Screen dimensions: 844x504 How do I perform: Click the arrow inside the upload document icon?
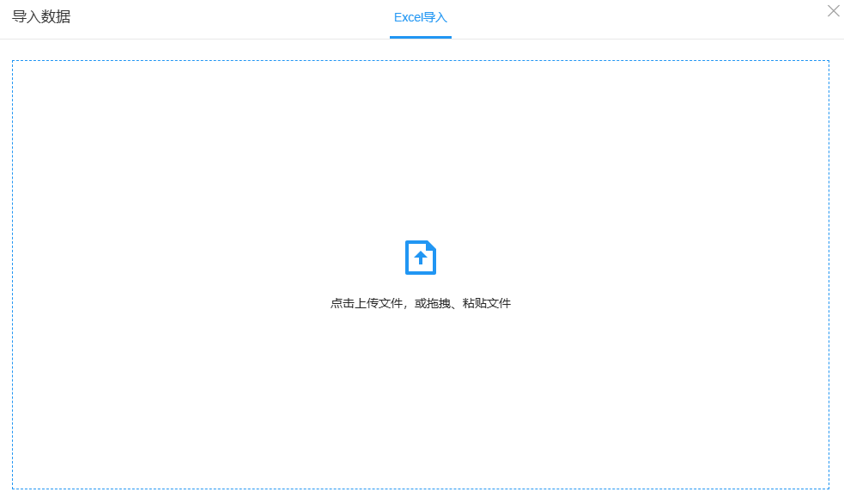pos(421,256)
